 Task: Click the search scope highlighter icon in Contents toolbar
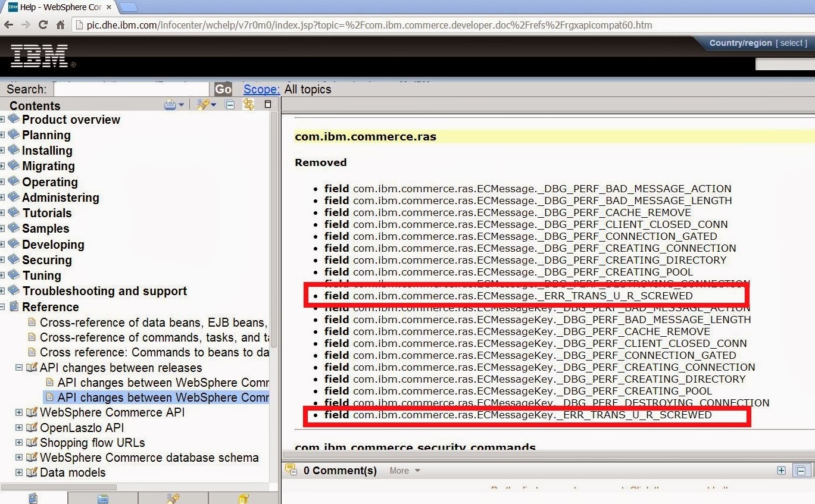click(203, 105)
